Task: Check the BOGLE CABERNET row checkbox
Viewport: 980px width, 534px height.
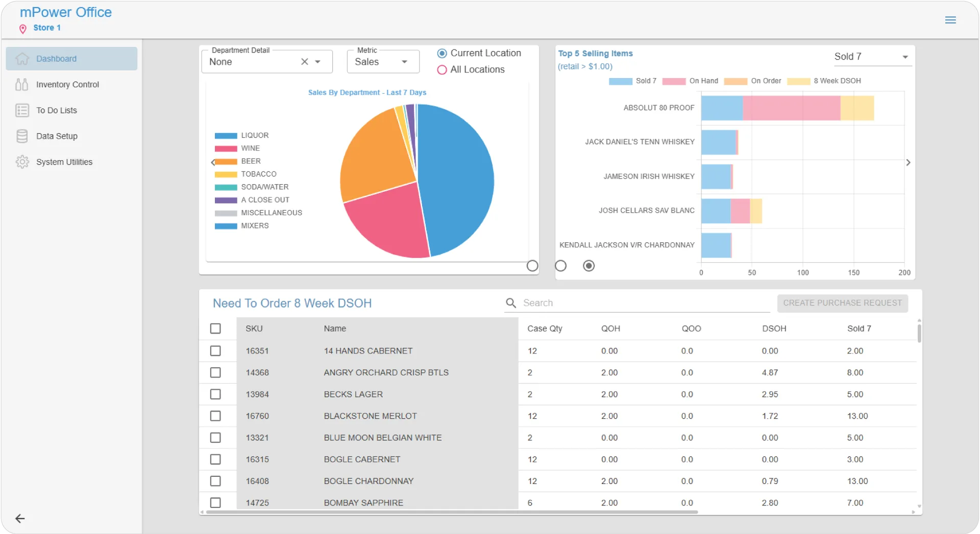Action: [215, 459]
